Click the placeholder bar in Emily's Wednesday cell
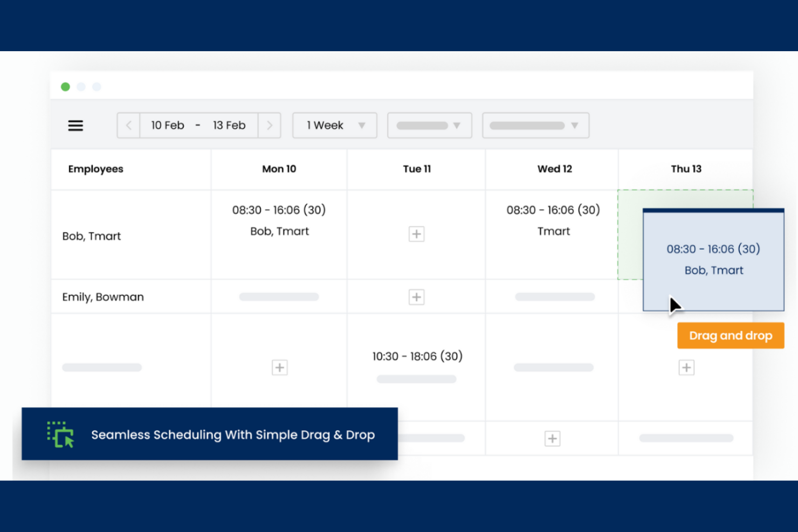798x532 pixels. pos(554,296)
